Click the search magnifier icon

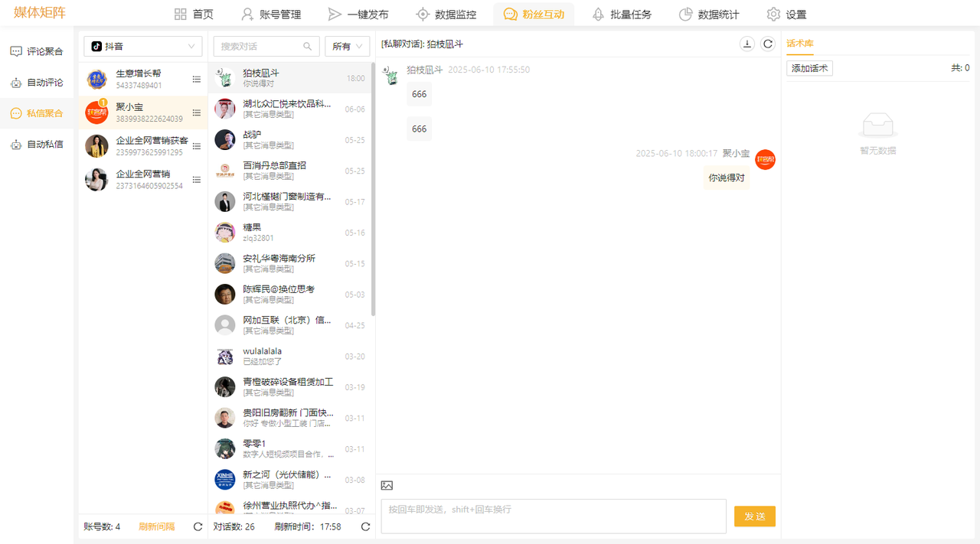click(308, 47)
